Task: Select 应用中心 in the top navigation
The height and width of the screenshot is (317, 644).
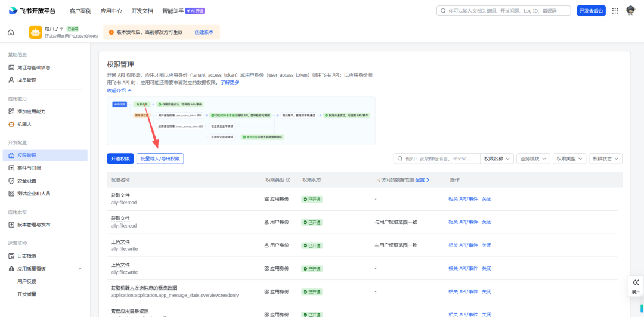Action: click(112, 11)
